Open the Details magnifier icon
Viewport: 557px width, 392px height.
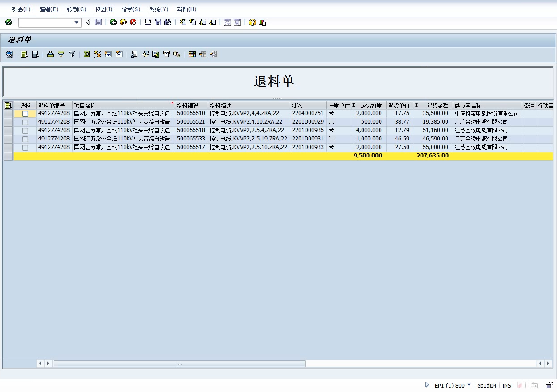point(9,54)
